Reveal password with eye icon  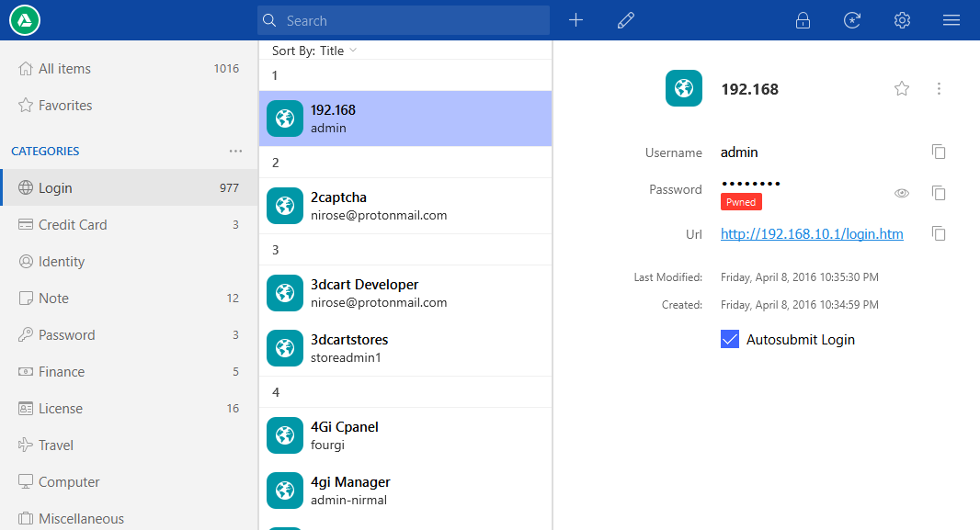coord(901,193)
